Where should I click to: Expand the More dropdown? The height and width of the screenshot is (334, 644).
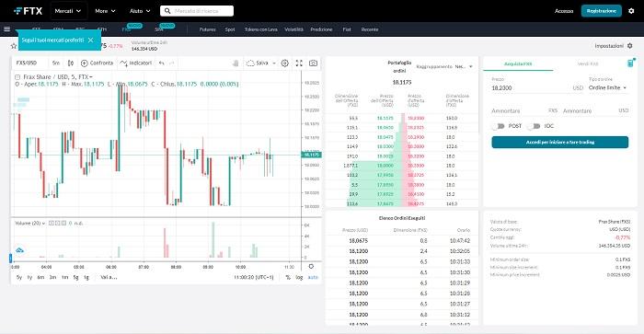(105, 11)
